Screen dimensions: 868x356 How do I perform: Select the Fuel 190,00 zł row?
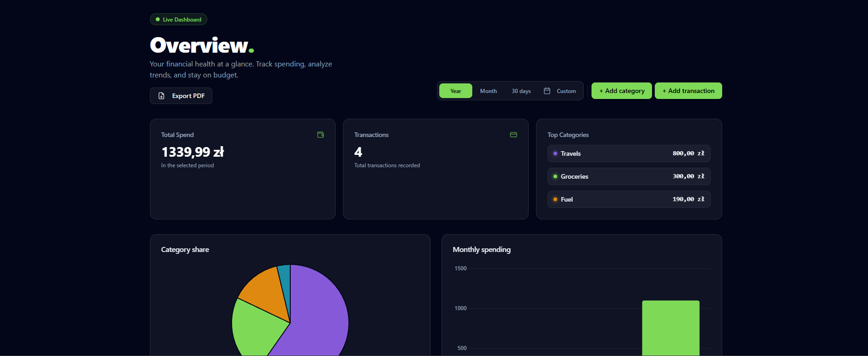[x=629, y=199]
